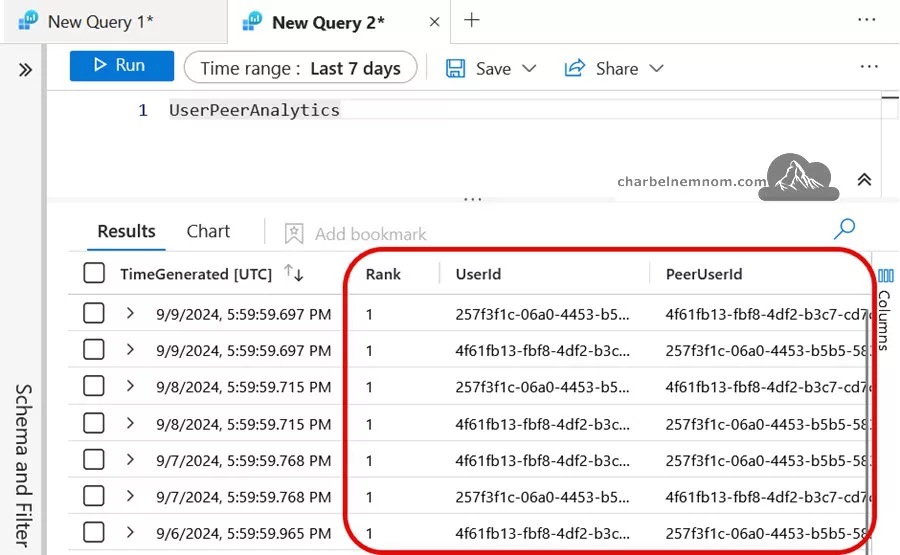Select PeerUserId cell in 9/6/2024 row
The image size is (900, 555).
[x=766, y=534]
